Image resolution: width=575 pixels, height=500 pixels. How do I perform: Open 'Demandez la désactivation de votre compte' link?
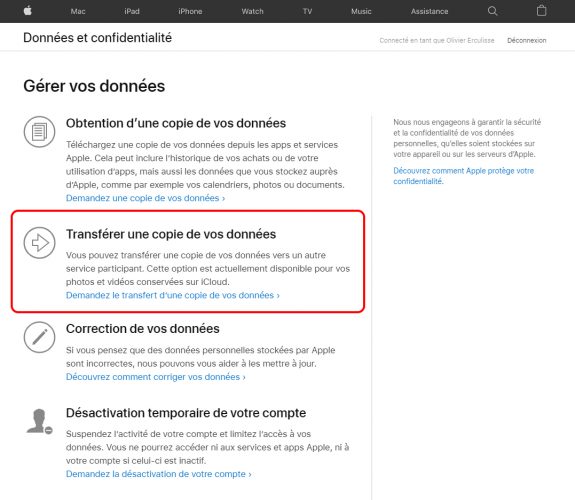159,474
